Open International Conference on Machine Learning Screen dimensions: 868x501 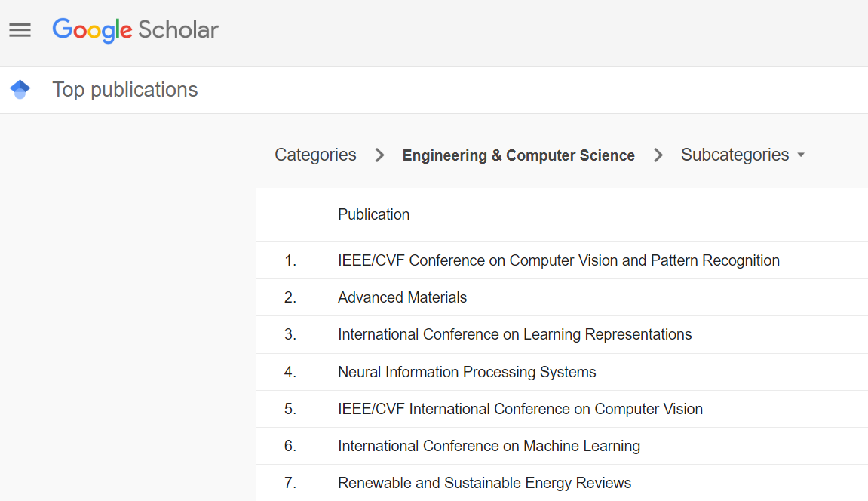coord(489,446)
